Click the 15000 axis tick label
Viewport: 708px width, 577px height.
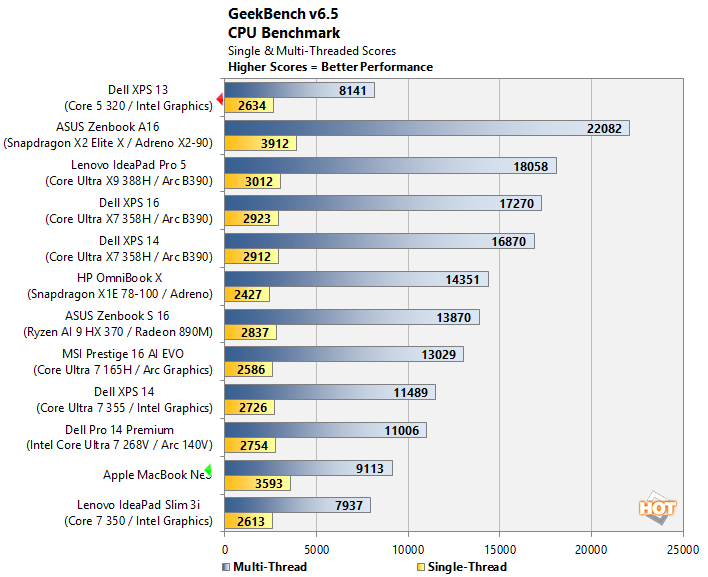click(x=500, y=550)
